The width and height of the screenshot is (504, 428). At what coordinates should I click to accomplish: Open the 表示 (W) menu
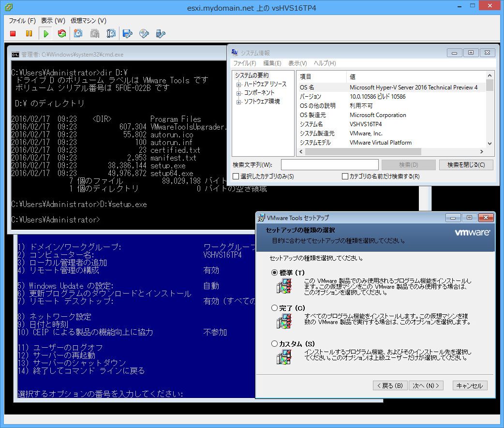[53, 21]
